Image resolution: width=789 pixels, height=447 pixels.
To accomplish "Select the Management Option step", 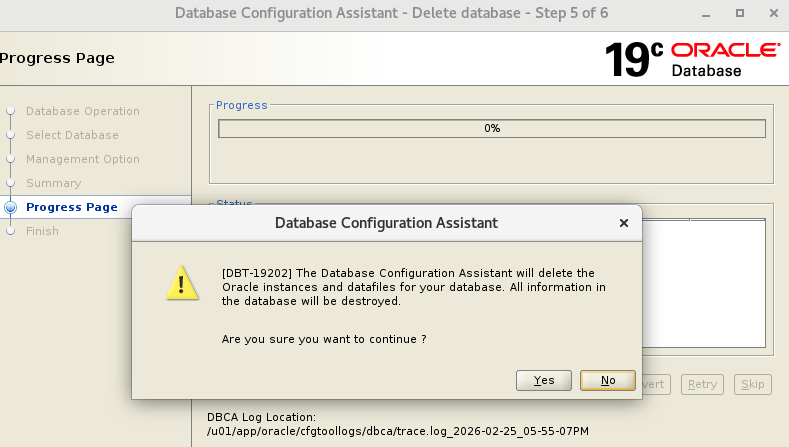I will click(x=83, y=160).
